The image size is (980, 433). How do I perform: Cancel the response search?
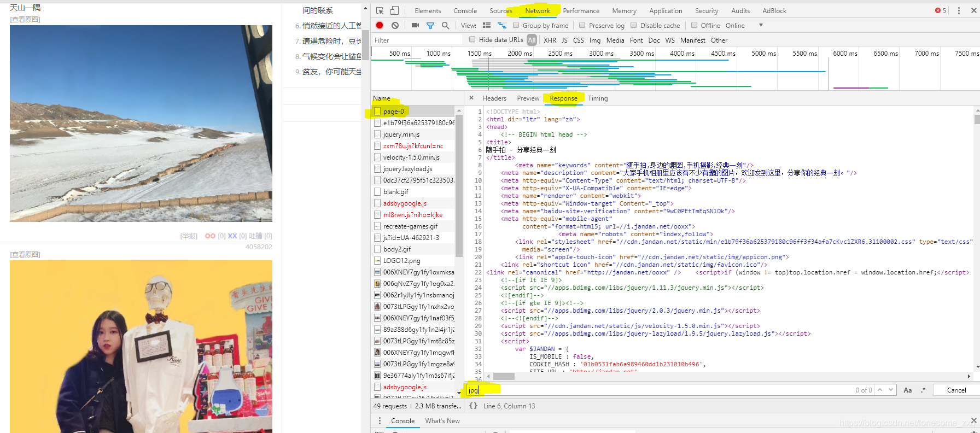[x=956, y=390]
